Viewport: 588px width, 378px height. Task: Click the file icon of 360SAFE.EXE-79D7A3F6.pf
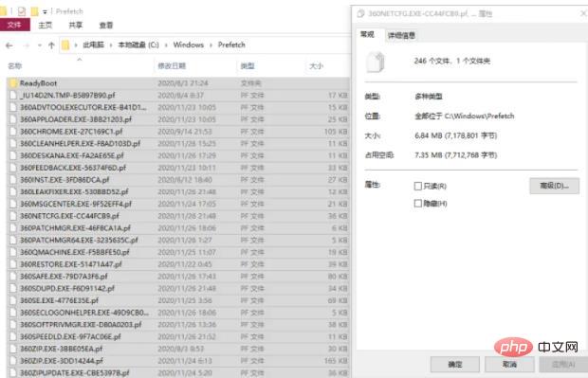(x=13, y=276)
